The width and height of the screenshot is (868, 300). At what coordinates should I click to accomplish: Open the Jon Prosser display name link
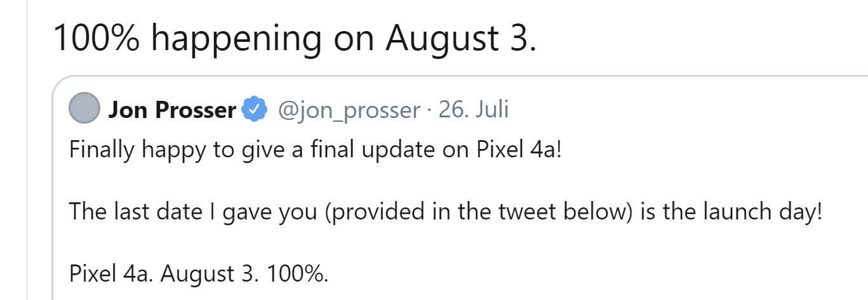tap(172, 110)
